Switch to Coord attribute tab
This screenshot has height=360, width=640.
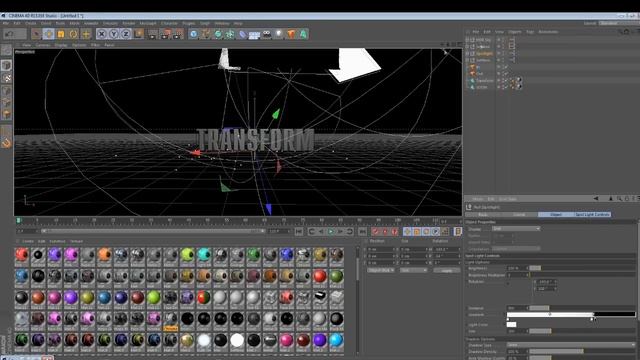tap(519, 214)
